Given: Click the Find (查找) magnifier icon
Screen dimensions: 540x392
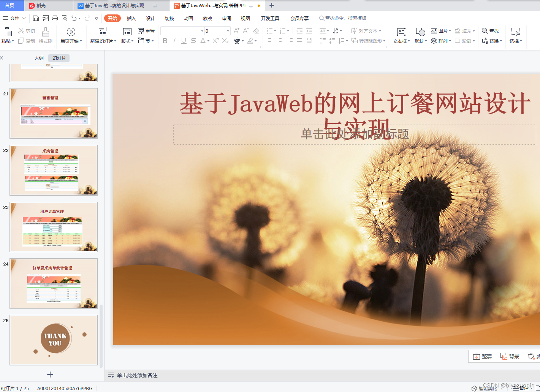Looking at the screenshot, I should [x=485, y=31].
